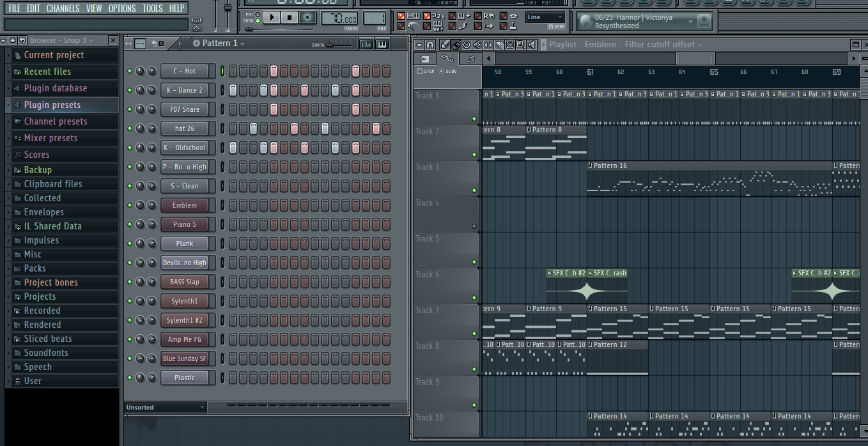Open the CHANNELS menu
Image resolution: width=868 pixels, height=446 pixels.
click(63, 8)
